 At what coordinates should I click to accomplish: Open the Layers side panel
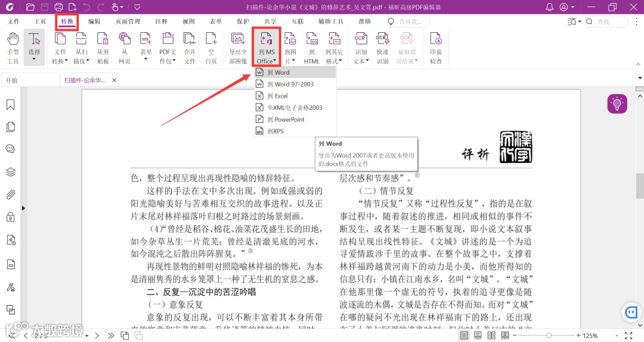[x=11, y=172]
